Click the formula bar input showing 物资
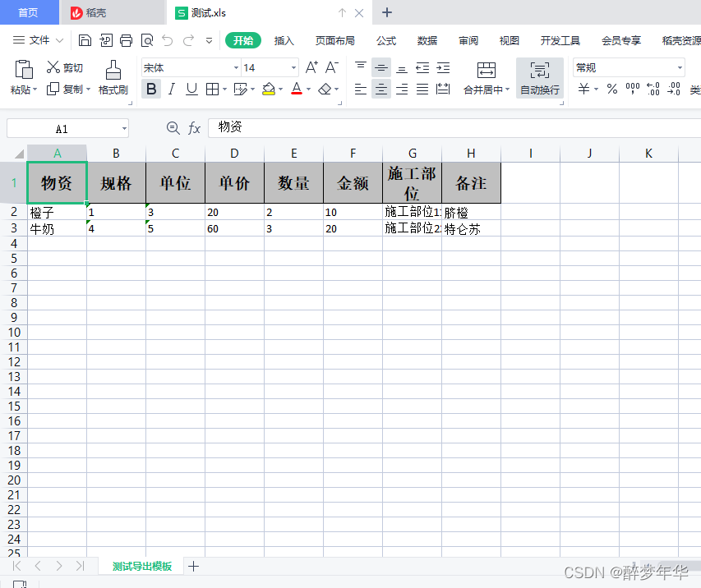The width and height of the screenshot is (701, 588). 454,127
